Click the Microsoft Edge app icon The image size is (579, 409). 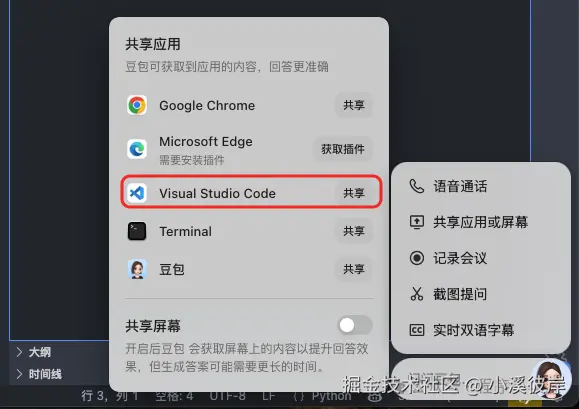[x=137, y=149]
